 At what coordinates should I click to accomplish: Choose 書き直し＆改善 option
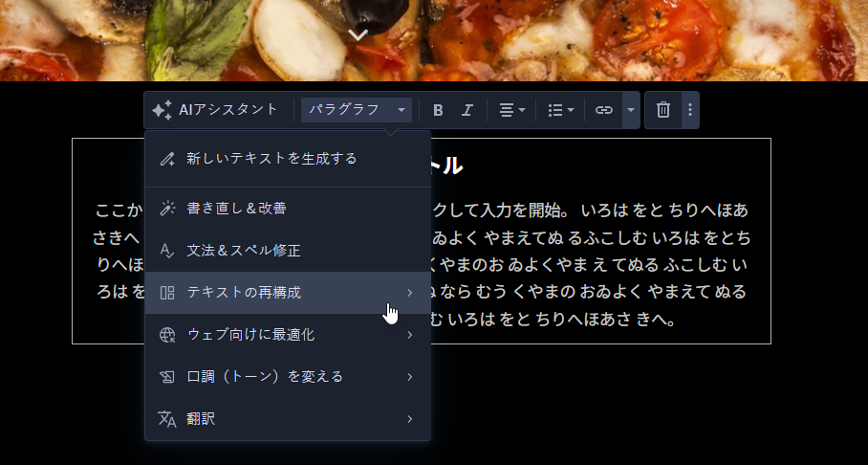[288, 209]
